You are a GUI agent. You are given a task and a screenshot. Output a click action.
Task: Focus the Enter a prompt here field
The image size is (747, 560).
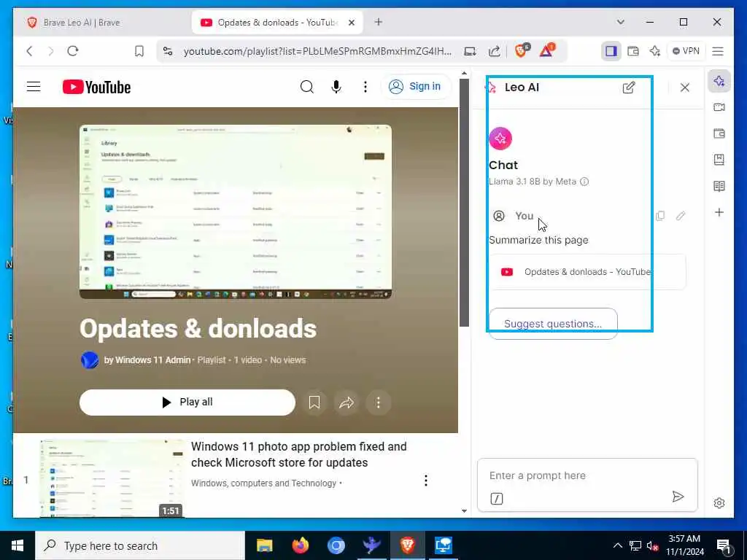587,475
